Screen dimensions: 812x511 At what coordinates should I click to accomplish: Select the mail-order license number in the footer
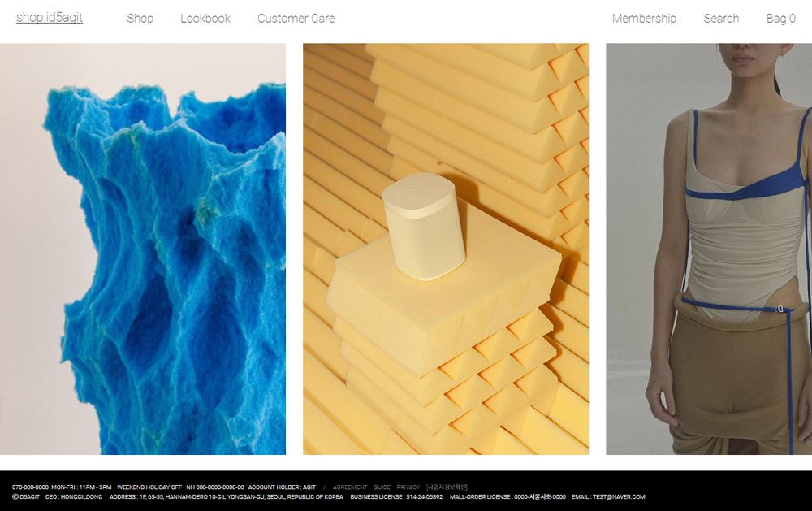pos(540,496)
